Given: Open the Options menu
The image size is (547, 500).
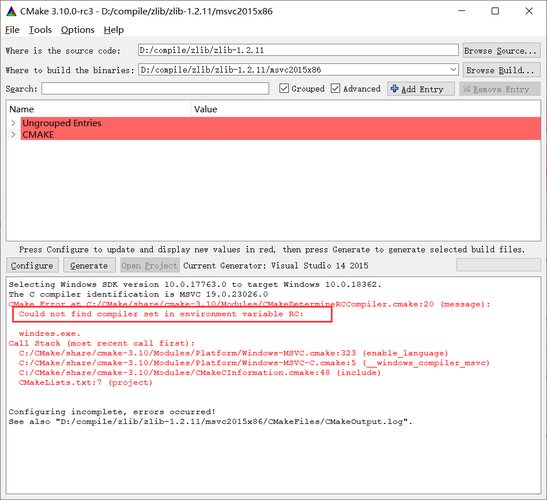Looking at the screenshot, I should [77, 30].
